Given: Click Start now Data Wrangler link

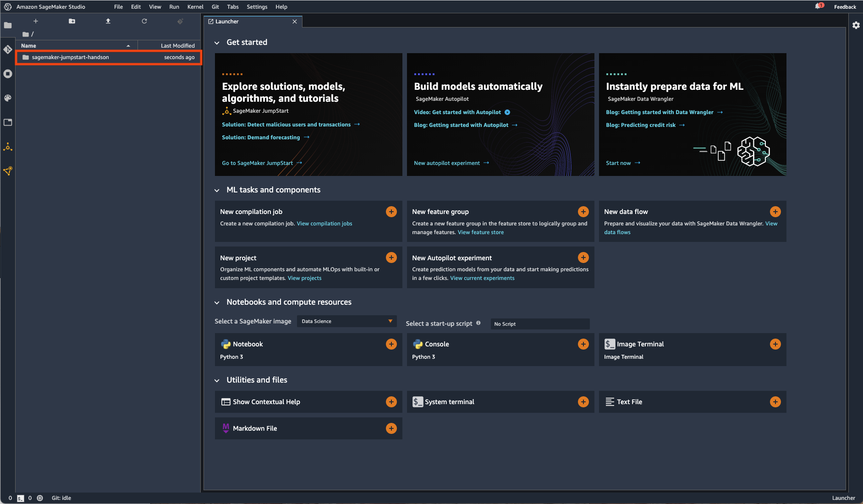Looking at the screenshot, I should tap(623, 163).
